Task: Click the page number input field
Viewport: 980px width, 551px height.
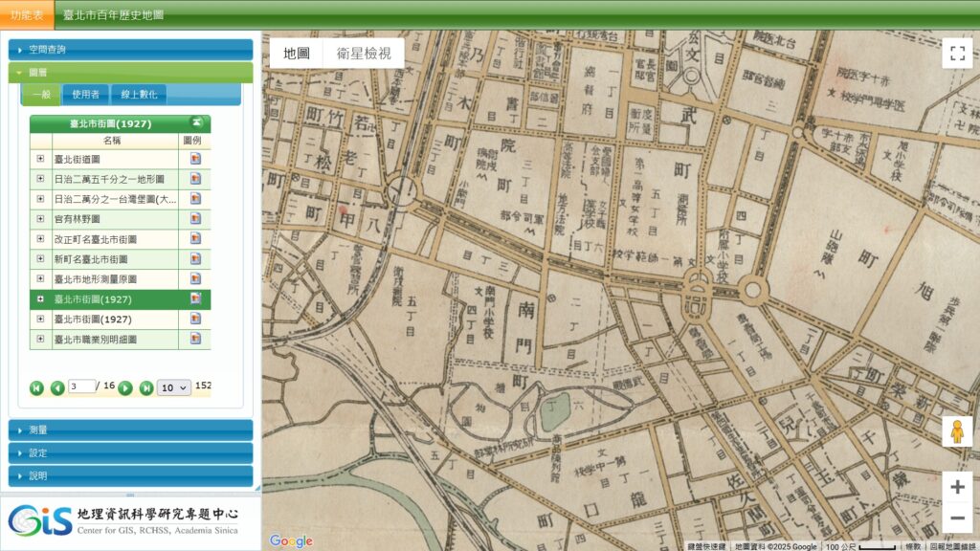Action: pos(81,386)
